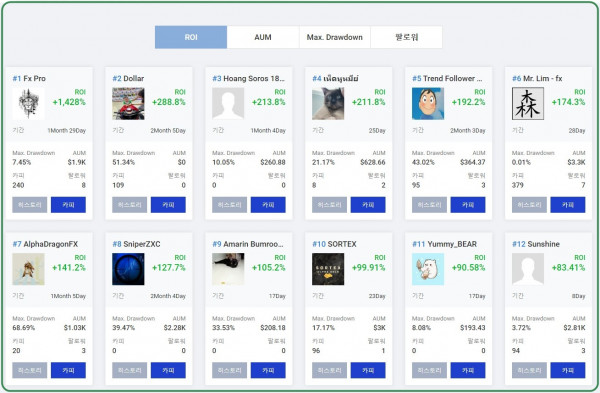Copy the Fx Pro trader with the blue button
The width and height of the screenshot is (600, 393).
pyautogui.click(x=68, y=205)
